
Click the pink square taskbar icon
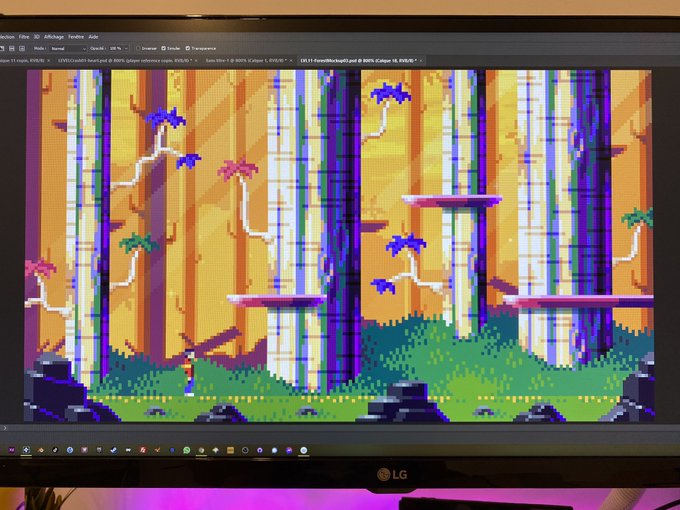(x=85, y=450)
